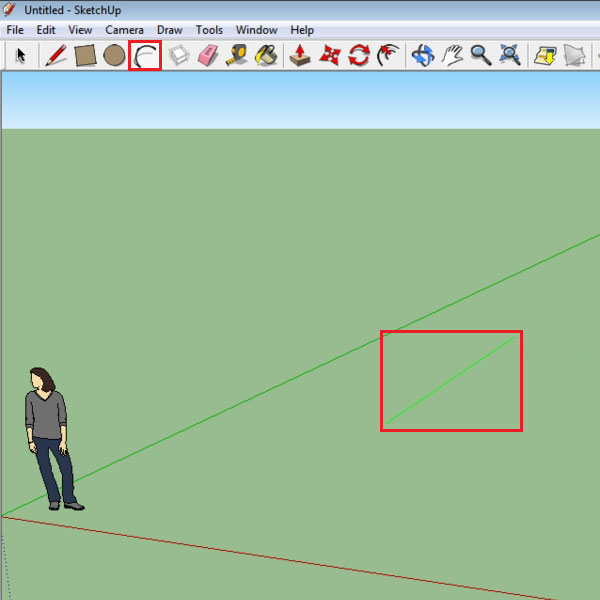Screen dimensions: 600x600
Task: Select the Pan hand tool
Action: [x=452, y=55]
